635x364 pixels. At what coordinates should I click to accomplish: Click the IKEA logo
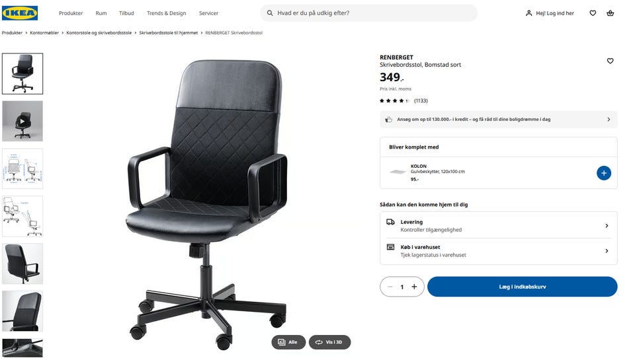pyautogui.click(x=20, y=13)
